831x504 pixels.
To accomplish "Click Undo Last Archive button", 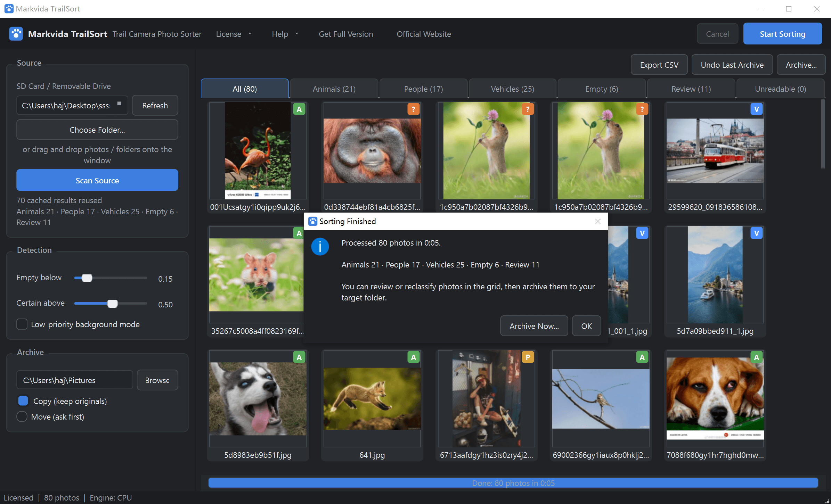I will [x=732, y=65].
